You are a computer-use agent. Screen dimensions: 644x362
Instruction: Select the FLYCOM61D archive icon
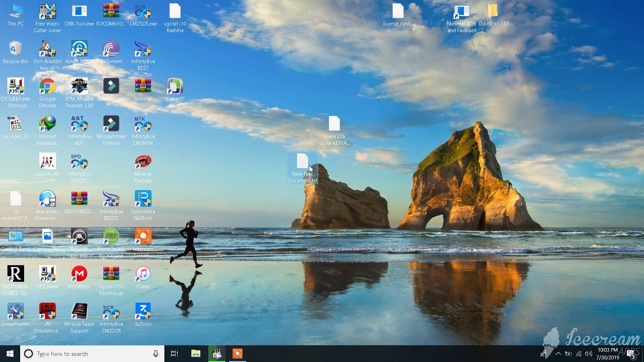coord(111,15)
